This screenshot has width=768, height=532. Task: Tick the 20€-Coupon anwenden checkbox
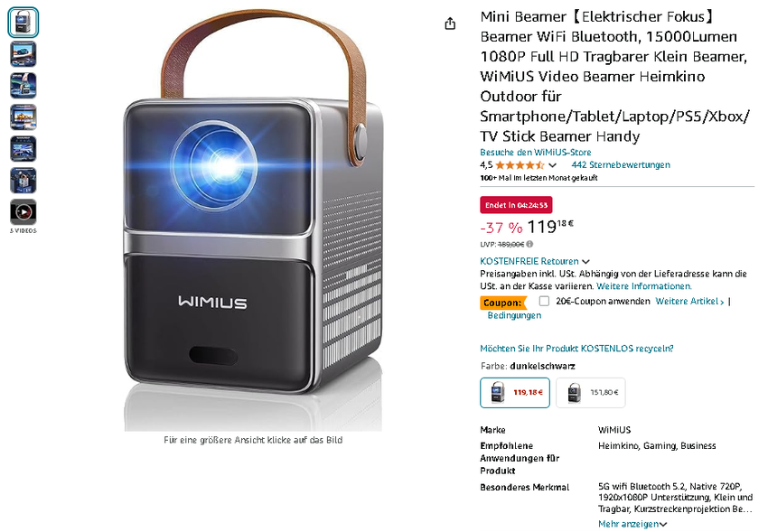544,301
